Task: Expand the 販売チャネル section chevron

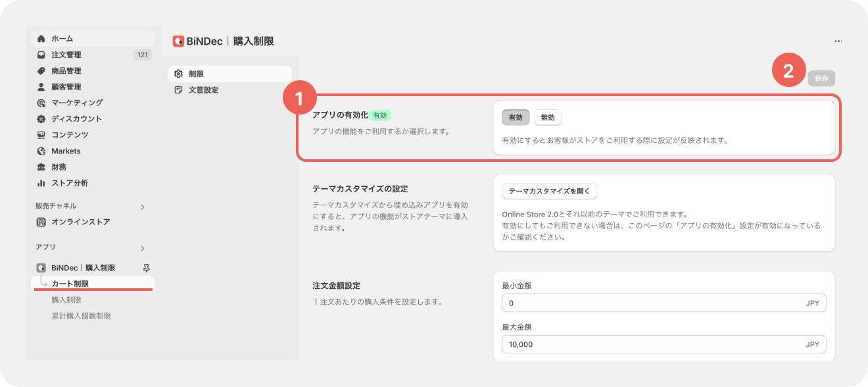Action: click(x=143, y=207)
